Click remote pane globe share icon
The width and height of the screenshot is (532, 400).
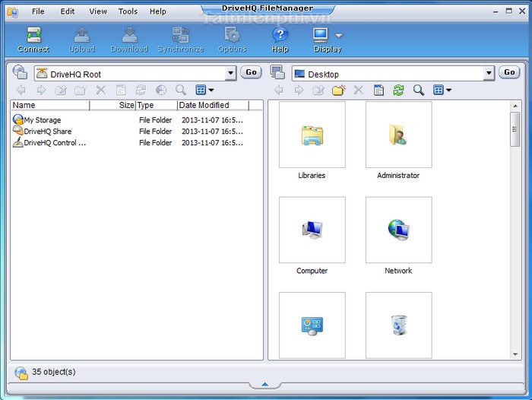tap(161, 90)
